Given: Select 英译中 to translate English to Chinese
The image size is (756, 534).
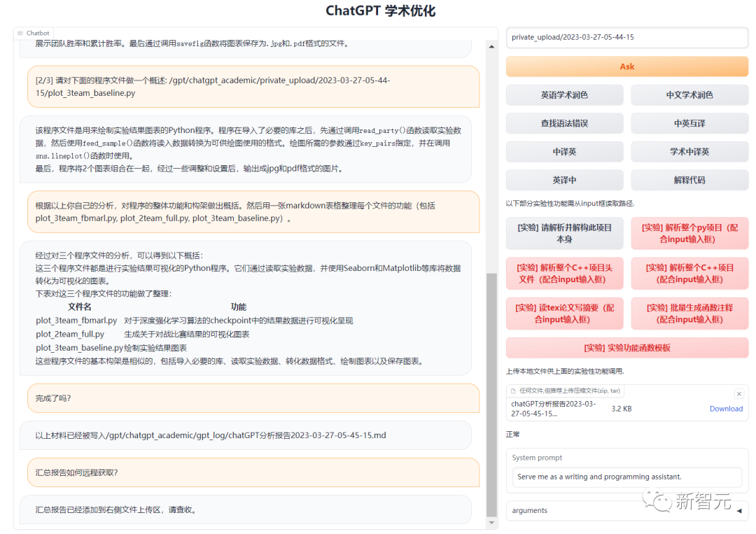Looking at the screenshot, I should click(564, 180).
